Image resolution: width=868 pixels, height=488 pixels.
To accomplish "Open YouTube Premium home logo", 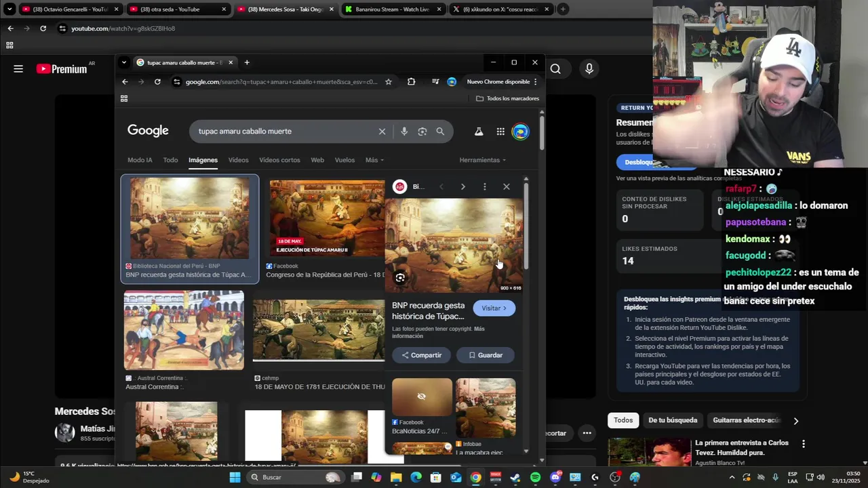I will tap(62, 68).
